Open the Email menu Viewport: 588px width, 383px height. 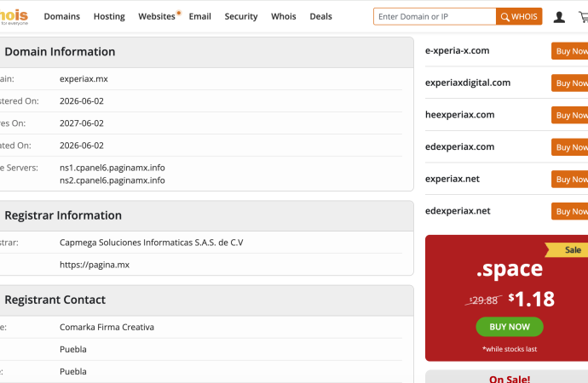tap(200, 16)
